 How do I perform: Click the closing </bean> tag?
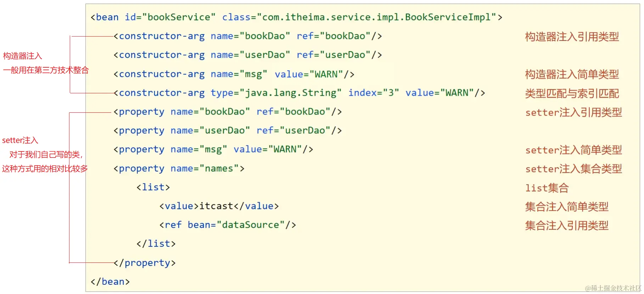[x=110, y=282]
